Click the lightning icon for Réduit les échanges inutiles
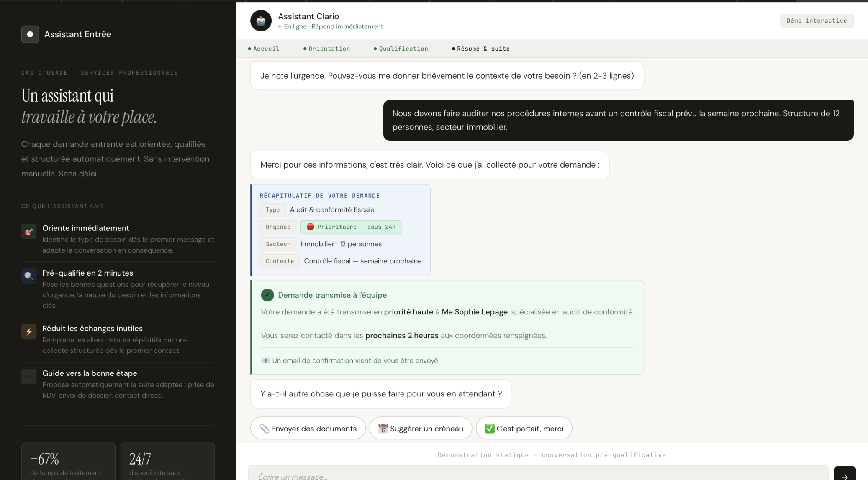Viewport: 868px width, 480px height. point(28,332)
